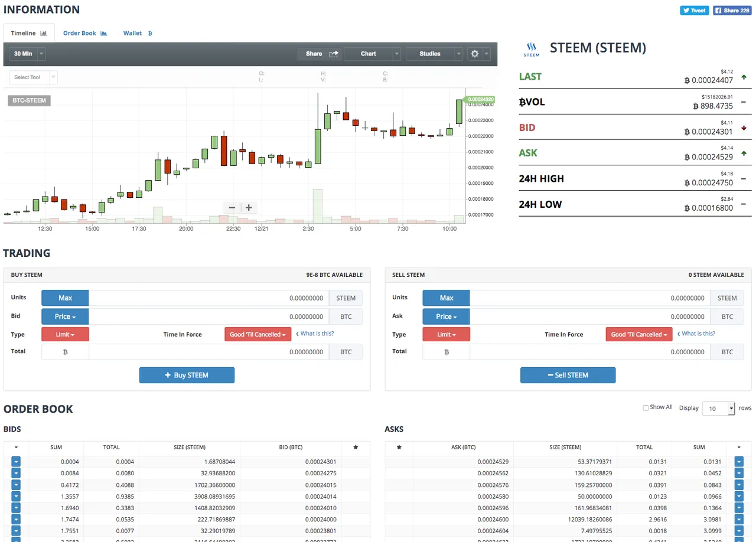
Task: Click Units input field in Buy STEEM
Action: [x=208, y=298]
